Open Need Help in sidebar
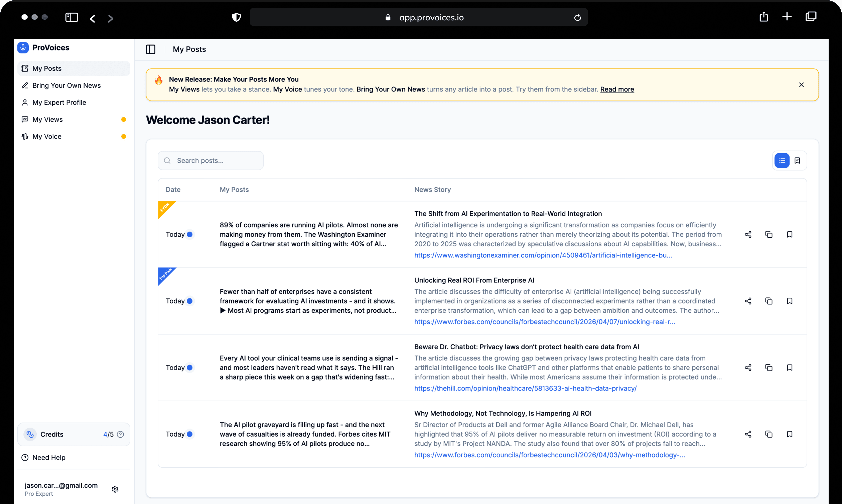Viewport: 842px width, 504px height. tap(48, 458)
